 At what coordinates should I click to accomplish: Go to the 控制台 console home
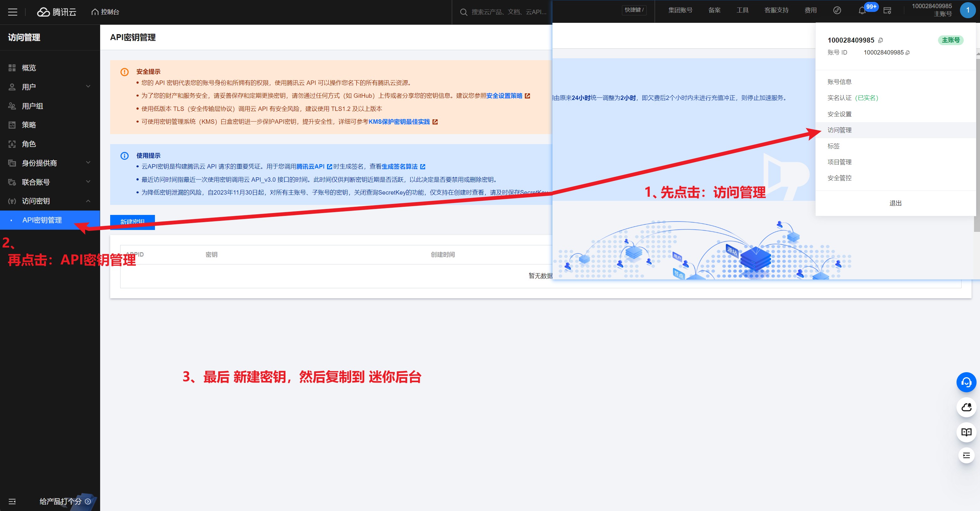(x=105, y=12)
